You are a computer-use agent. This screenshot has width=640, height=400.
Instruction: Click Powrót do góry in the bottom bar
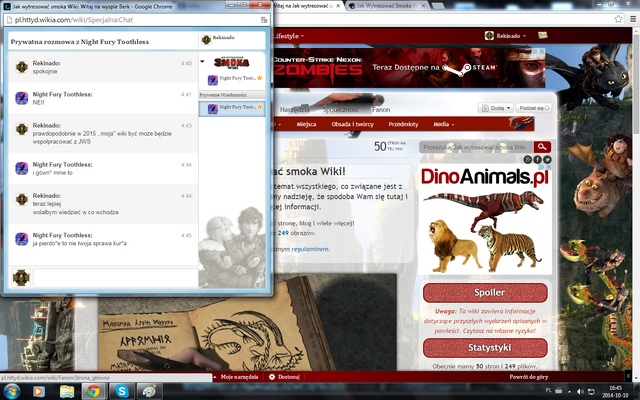(x=528, y=377)
